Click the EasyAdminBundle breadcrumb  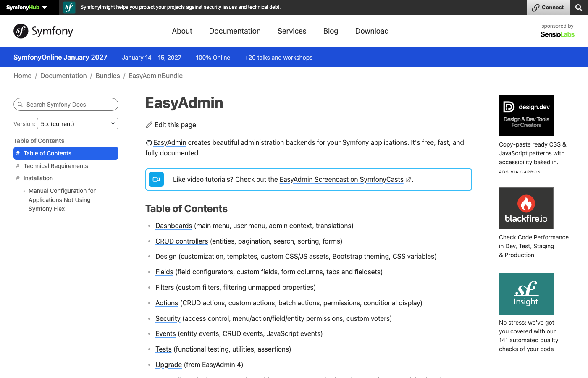(x=155, y=76)
